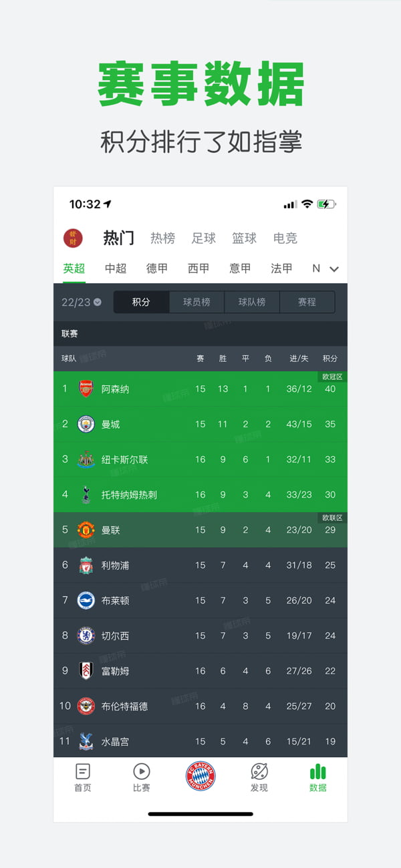Select the 中超 league tab

coord(116,268)
